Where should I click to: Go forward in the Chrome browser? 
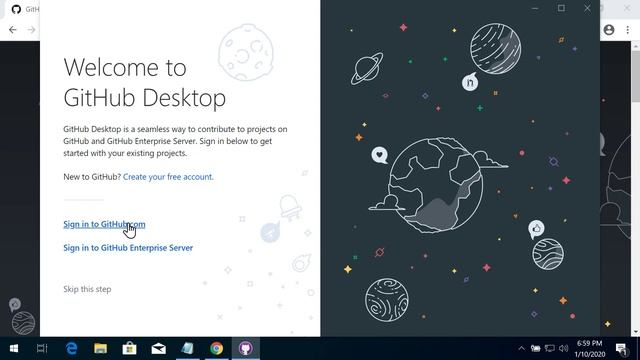(x=31, y=30)
